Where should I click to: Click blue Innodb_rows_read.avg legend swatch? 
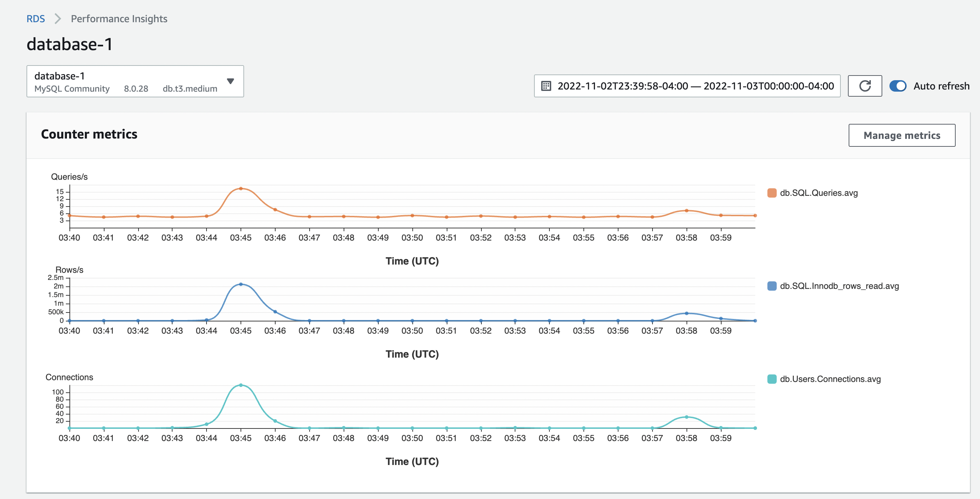(x=772, y=286)
